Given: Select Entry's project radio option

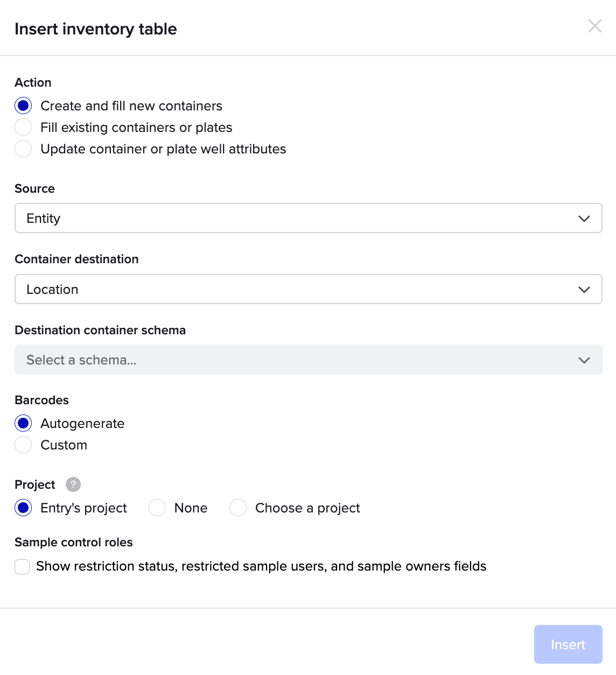Looking at the screenshot, I should pos(23,508).
